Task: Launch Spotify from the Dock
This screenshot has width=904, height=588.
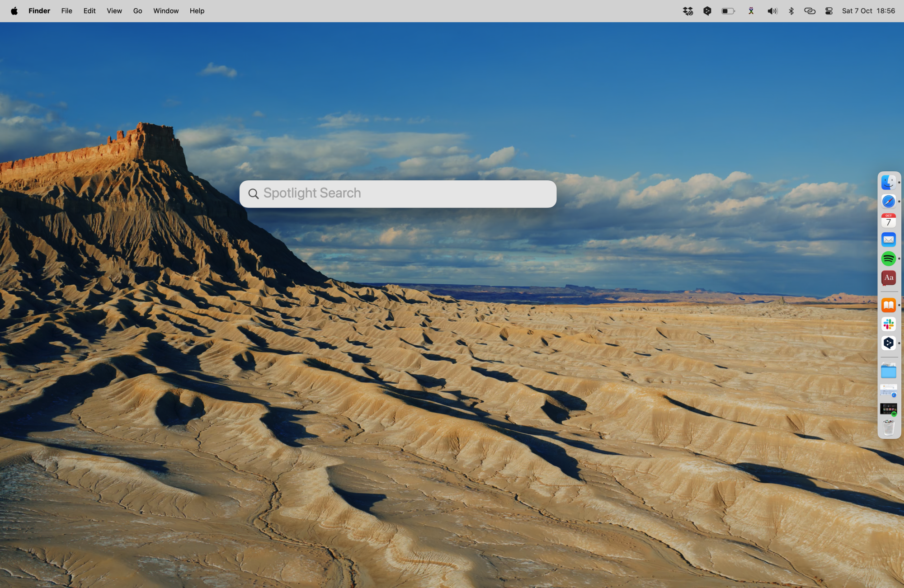Action: click(888, 259)
